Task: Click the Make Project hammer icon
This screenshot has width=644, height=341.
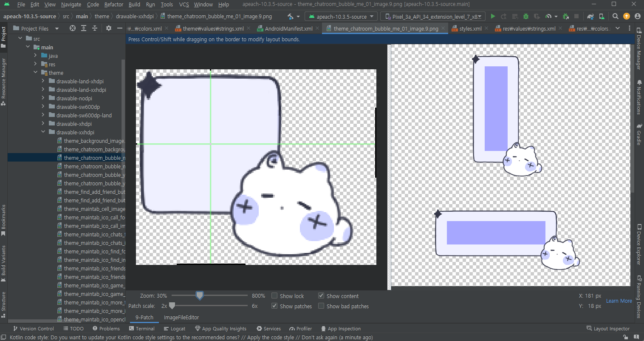Action: point(291,17)
